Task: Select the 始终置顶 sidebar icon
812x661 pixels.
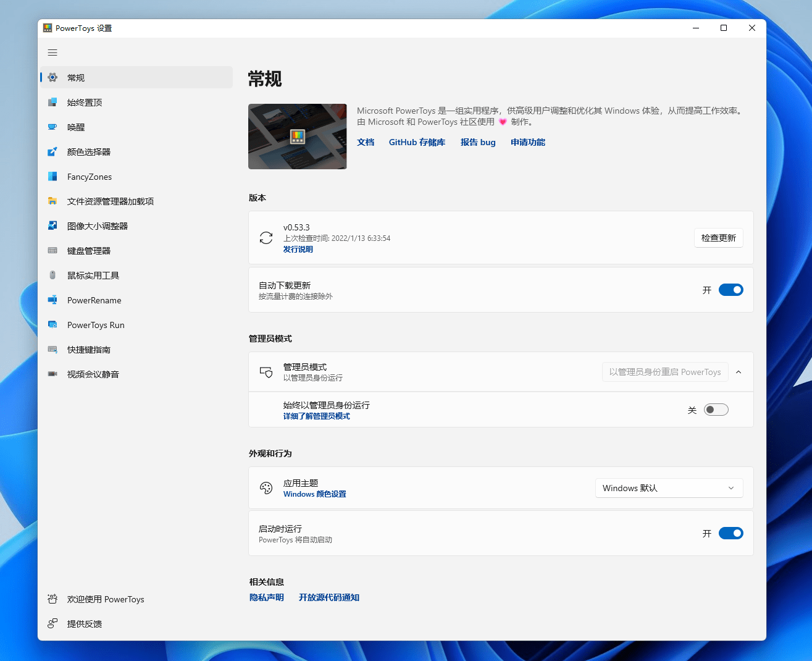Action: (x=52, y=102)
